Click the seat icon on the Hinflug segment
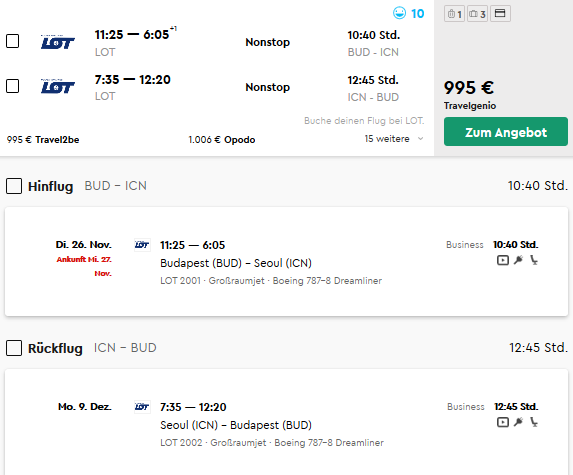This screenshot has width=573, height=475. [x=534, y=260]
